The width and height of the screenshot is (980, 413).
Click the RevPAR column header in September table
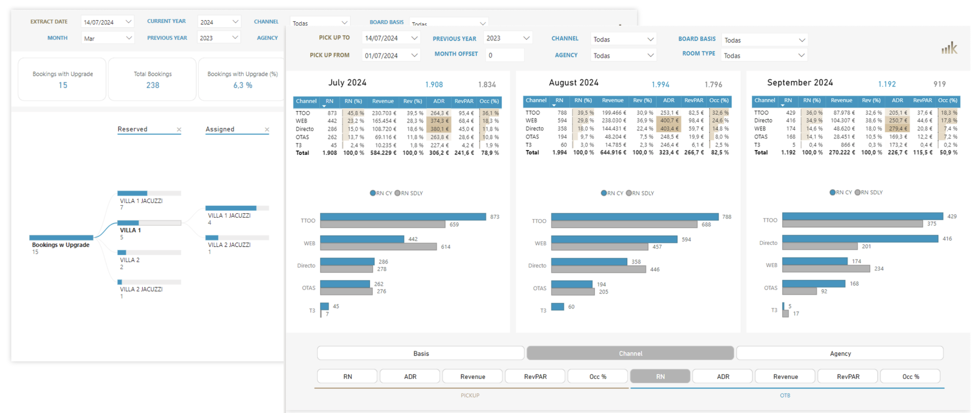922,100
